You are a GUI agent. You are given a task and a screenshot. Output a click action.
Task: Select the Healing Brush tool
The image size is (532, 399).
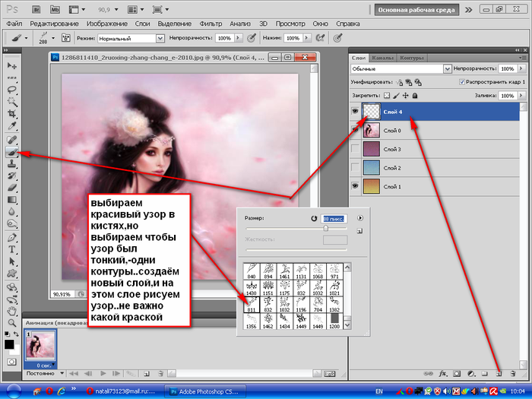coord(12,140)
